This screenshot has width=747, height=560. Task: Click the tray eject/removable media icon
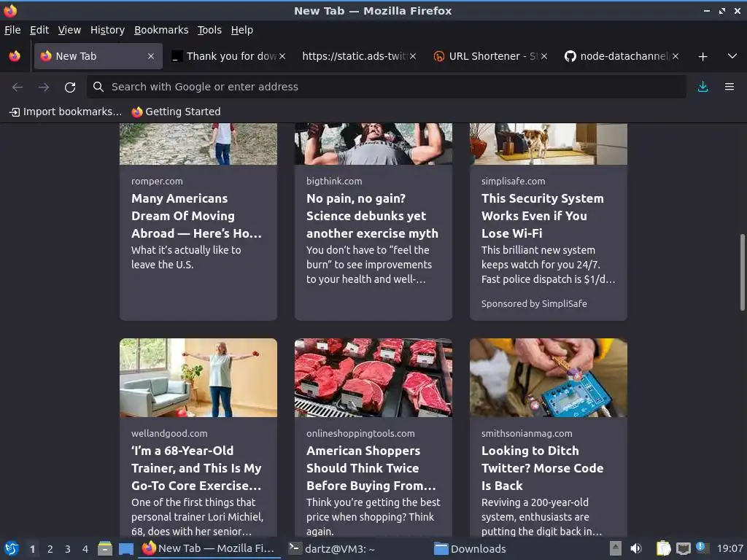pos(616,548)
